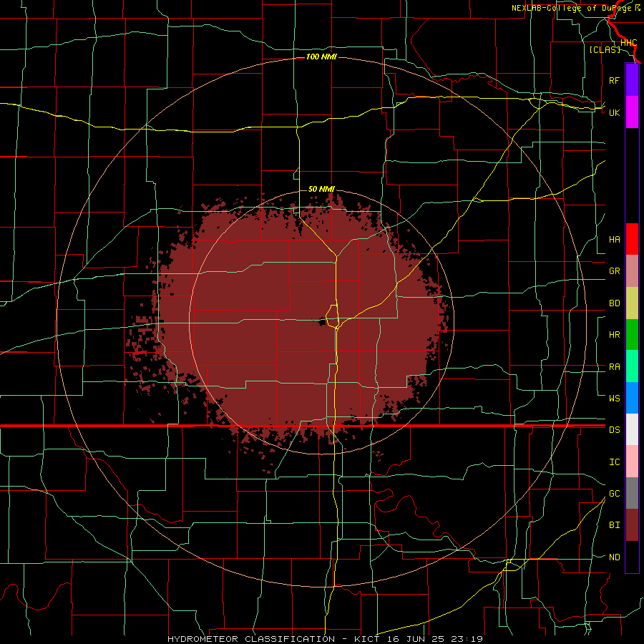Viewport: 644px width, 644px height.
Task: Click the HA red legend swatch
Action: click(x=632, y=239)
